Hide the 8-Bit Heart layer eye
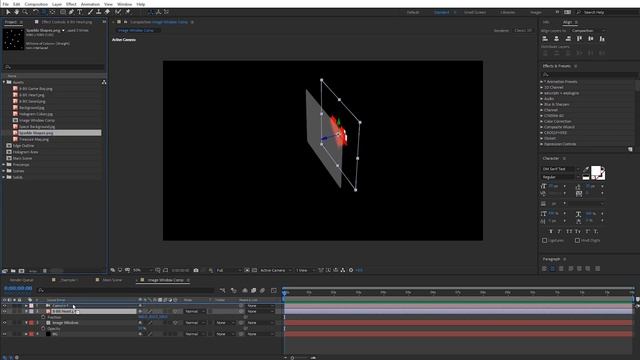The width and height of the screenshot is (640, 360). click(x=4, y=311)
